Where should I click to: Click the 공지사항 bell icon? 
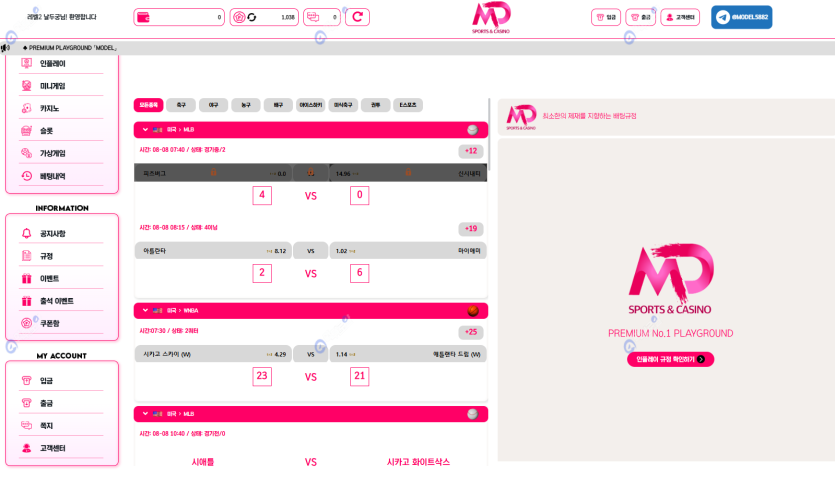coord(27,233)
